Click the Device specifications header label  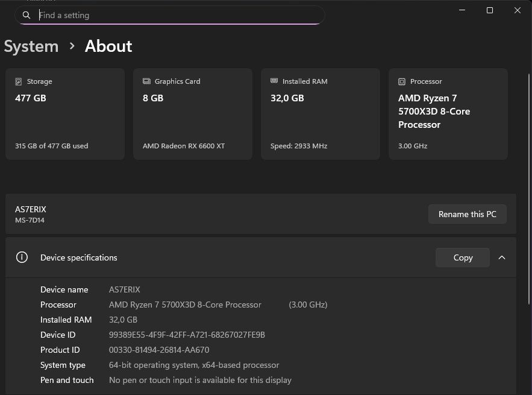(x=79, y=258)
